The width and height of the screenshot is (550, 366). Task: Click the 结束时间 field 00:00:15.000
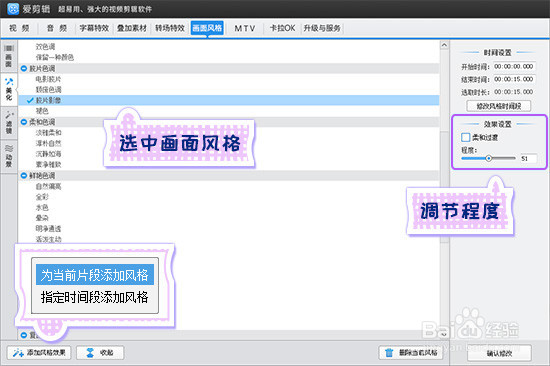coord(514,79)
